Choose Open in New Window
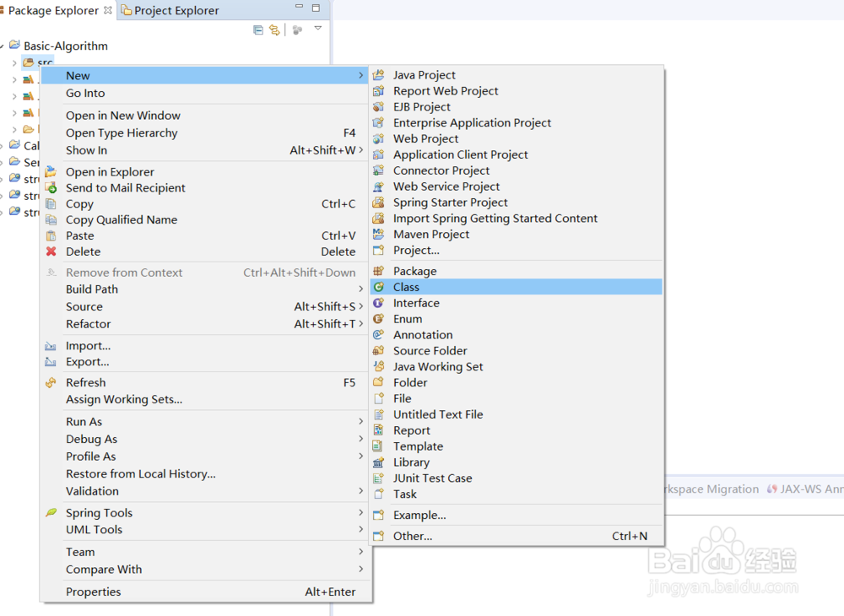 pyautogui.click(x=204, y=115)
